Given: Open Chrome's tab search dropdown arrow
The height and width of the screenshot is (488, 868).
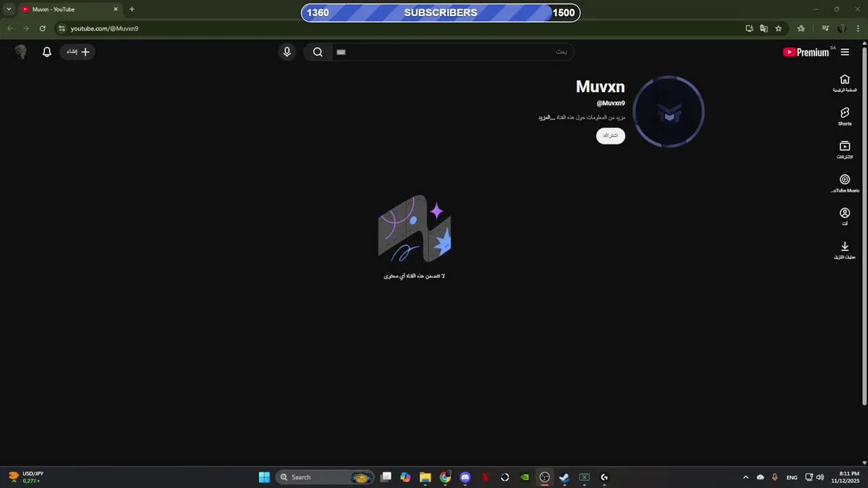Looking at the screenshot, I should tap(9, 9).
